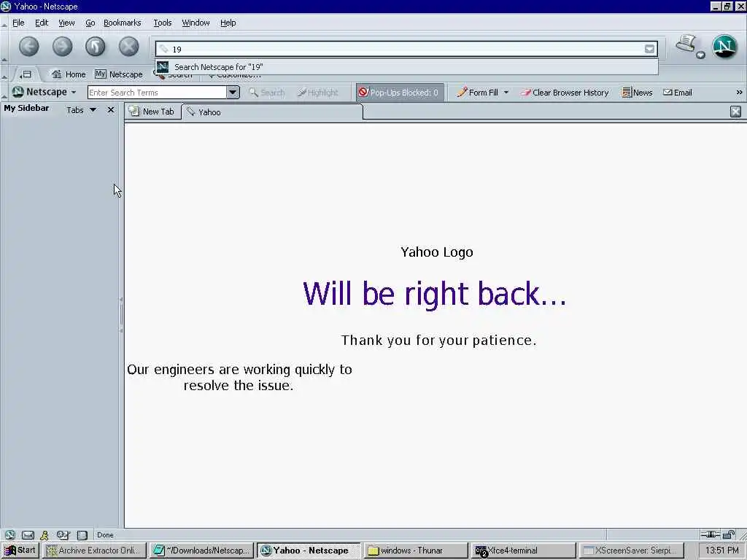Image resolution: width=747 pixels, height=560 pixels.
Task: Switch to ~/Downloads/Netscap... taskbar window
Action: [202, 550]
